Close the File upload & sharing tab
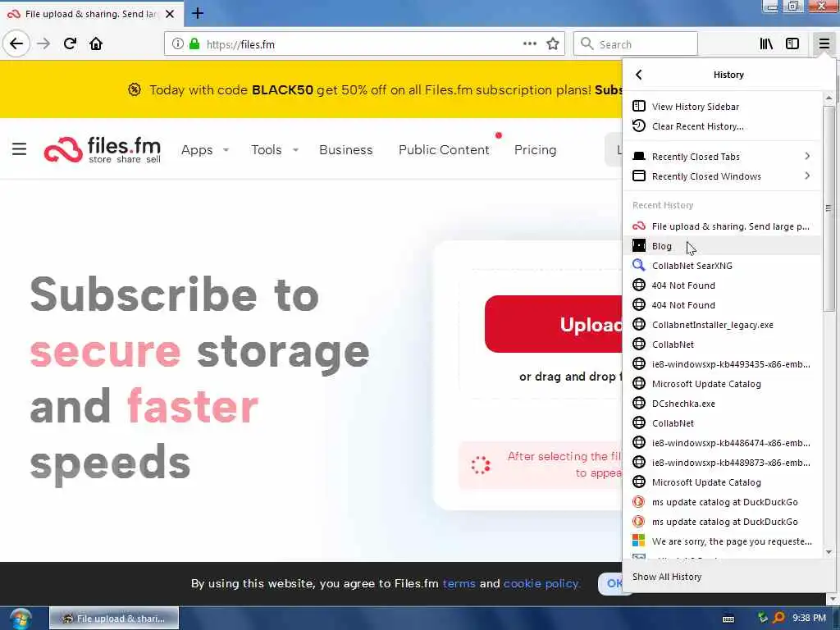 170,14
